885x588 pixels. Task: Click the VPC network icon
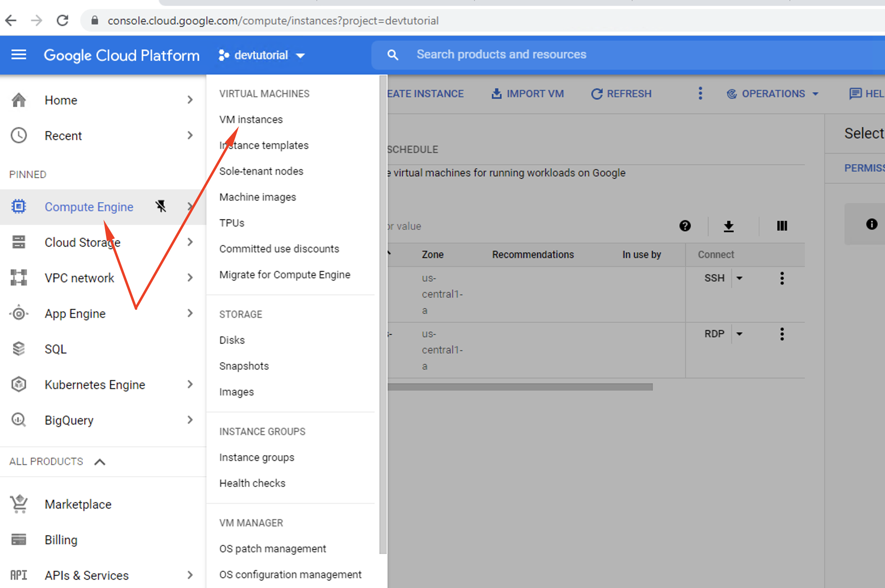click(x=19, y=277)
